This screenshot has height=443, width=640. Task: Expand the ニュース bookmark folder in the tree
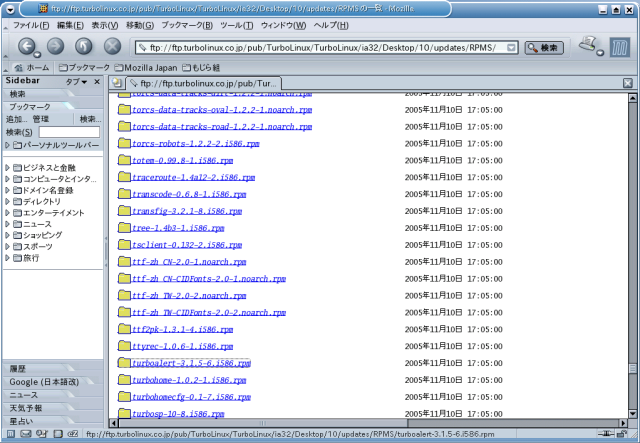point(7,224)
